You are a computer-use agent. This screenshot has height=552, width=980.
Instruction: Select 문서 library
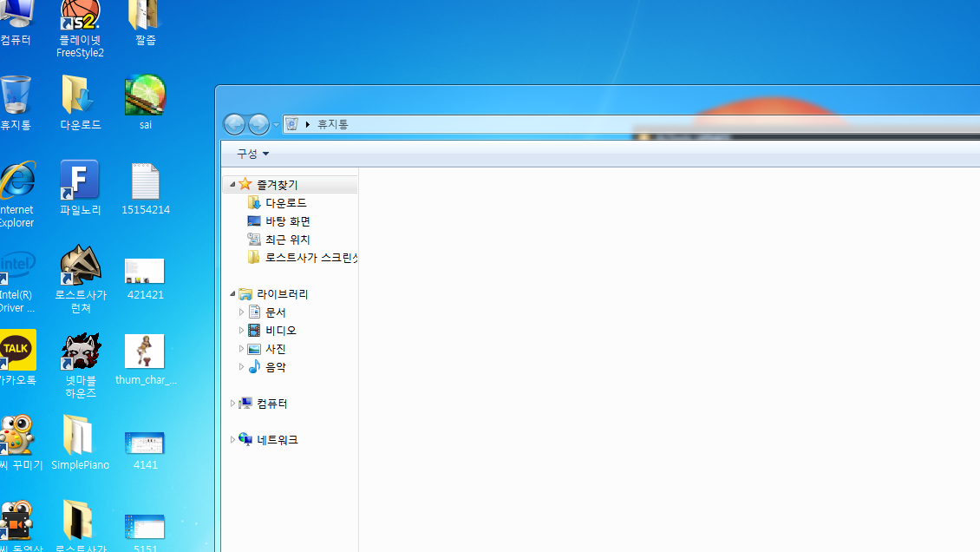click(x=276, y=312)
